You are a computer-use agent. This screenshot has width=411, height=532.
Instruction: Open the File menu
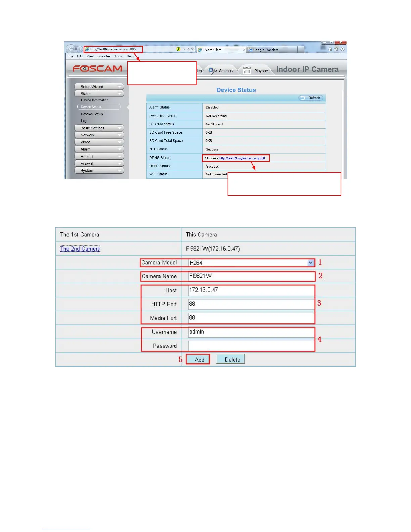(x=71, y=56)
